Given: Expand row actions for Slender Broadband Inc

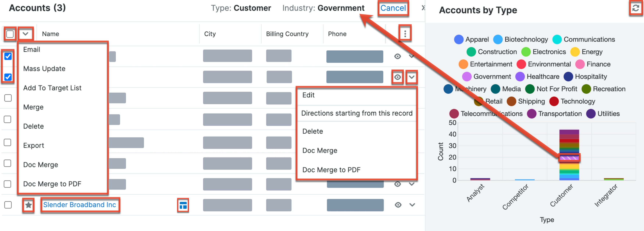Looking at the screenshot, I should click(x=412, y=205).
